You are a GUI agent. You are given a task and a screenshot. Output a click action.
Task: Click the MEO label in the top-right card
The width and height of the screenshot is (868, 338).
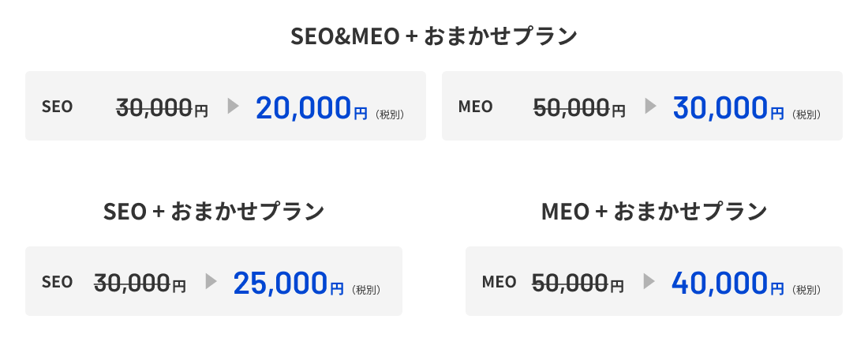tap(476, 107)
